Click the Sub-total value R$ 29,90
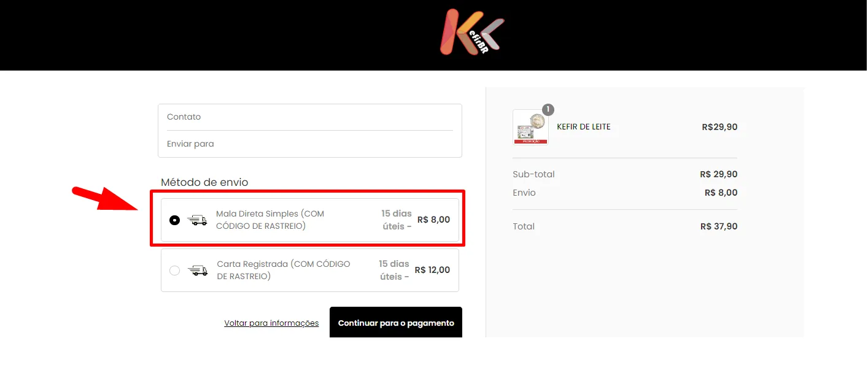Viewport: 868px width, 373px height. click(x=719, y=174)
